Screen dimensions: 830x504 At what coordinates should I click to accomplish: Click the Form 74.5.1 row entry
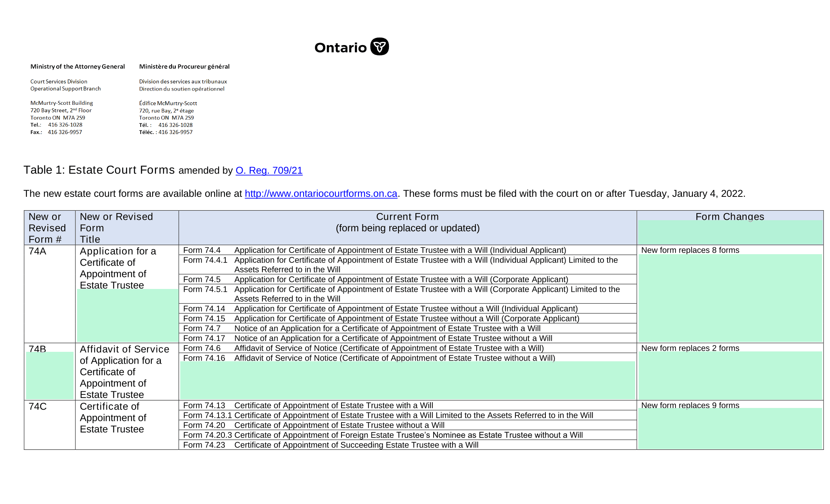[x=407, y=294]
